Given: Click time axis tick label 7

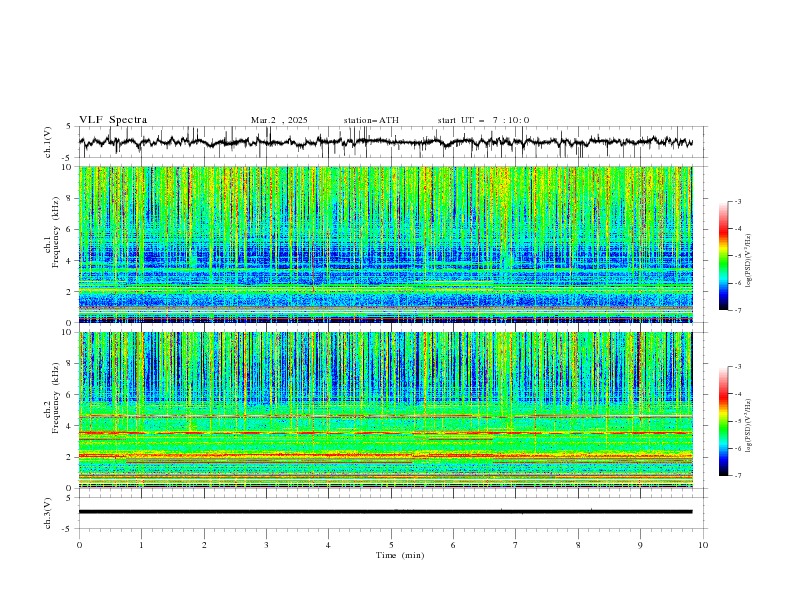Looking at the screenshot, I should click(x=516, y=545).
